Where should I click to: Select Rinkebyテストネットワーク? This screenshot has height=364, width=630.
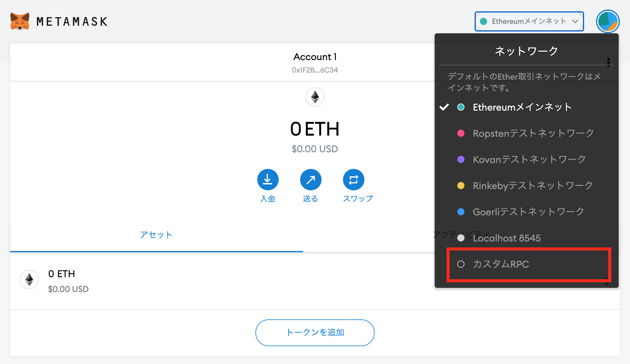526,186
